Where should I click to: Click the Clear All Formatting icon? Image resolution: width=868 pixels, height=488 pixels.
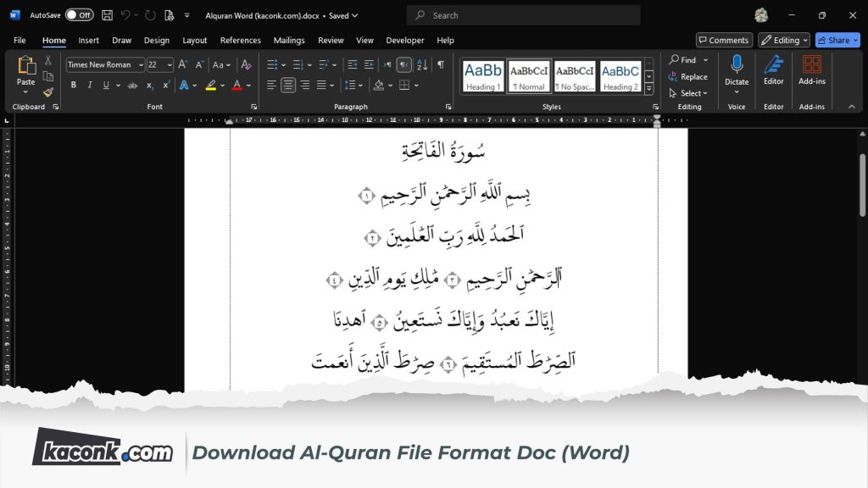pos(247,64)
